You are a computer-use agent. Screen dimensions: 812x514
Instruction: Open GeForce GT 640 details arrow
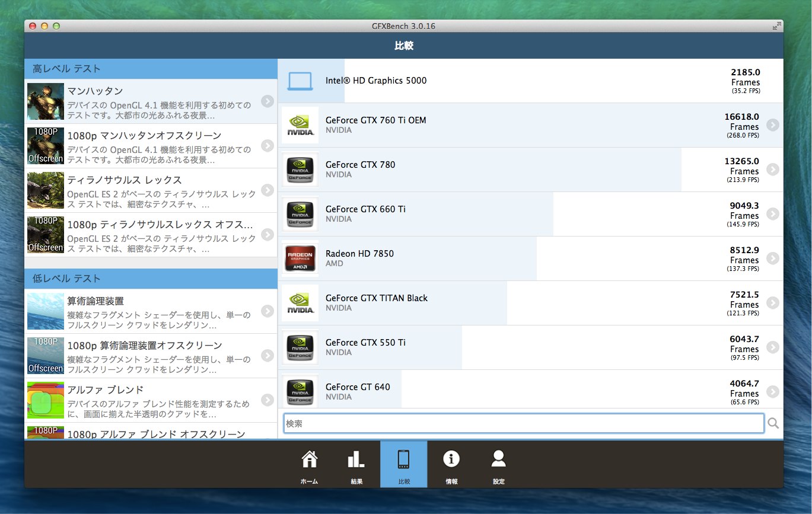click(772, 392)
